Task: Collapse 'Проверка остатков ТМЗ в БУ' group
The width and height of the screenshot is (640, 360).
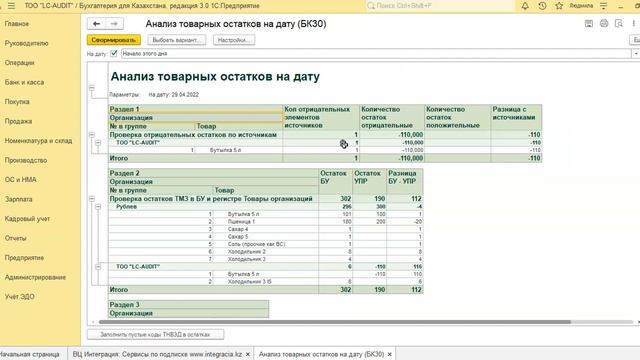Action: click(92, 199)
